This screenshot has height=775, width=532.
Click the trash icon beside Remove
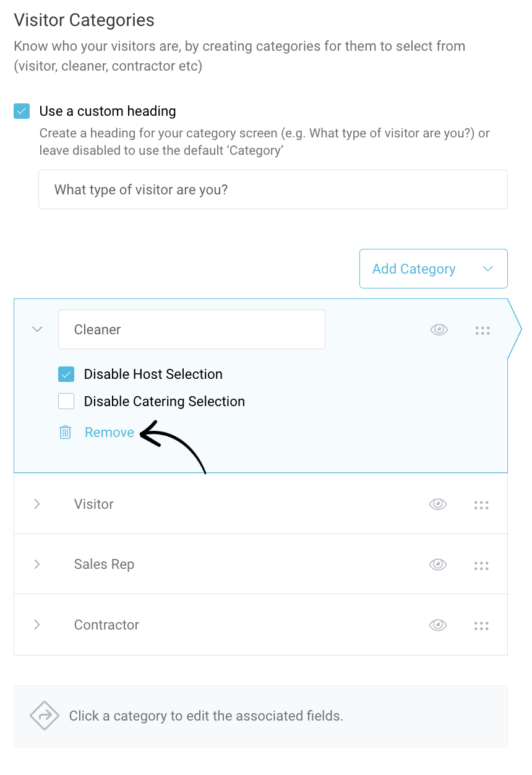click(x=66, y=433)
